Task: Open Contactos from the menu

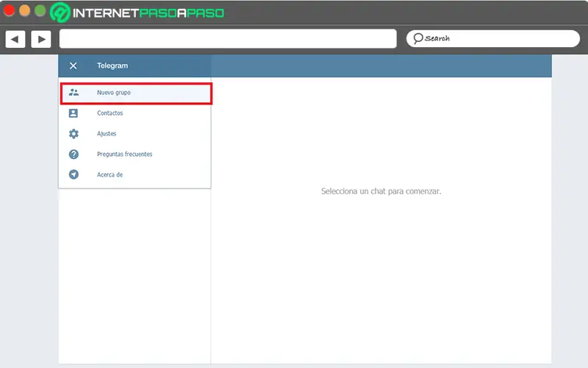Action: click(x=135, y=113)
